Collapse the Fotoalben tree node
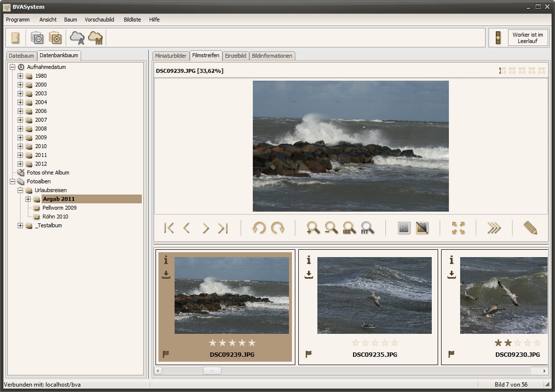 pyautogui.click(x=12, y=181)
